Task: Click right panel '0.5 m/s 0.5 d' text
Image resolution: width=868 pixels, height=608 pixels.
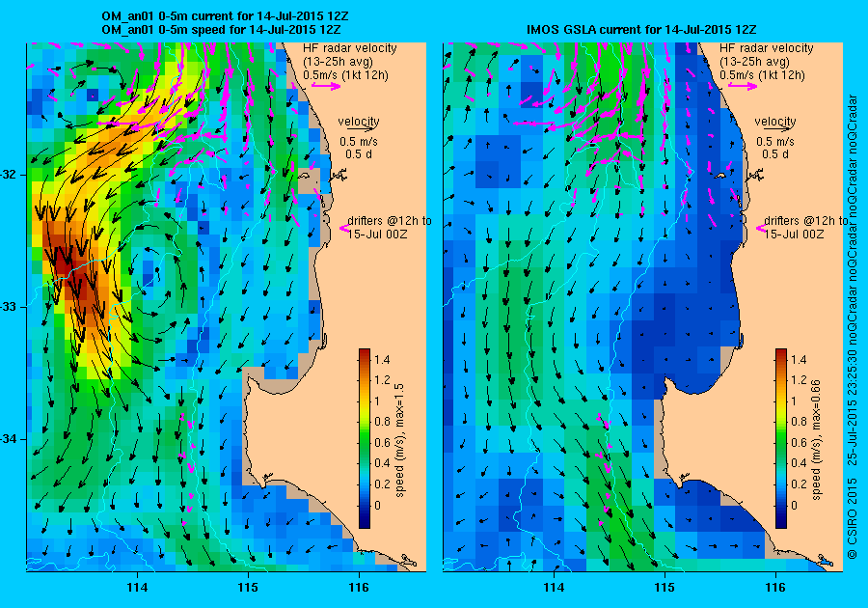Action: tap(775, 148)
